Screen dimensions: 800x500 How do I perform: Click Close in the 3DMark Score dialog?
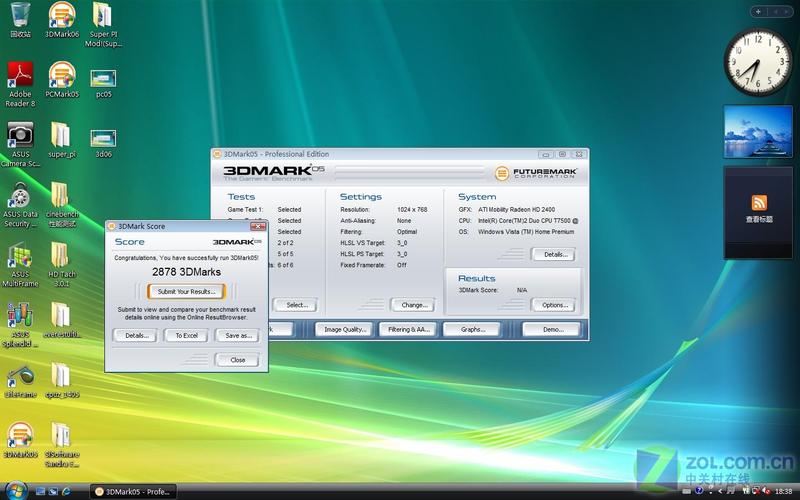[x=237, y=360]
